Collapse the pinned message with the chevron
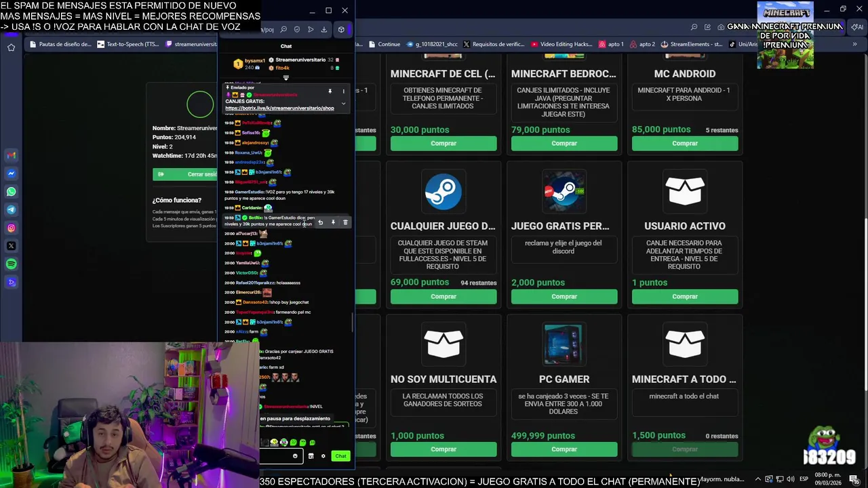Screen dimensions: 868x488 pos(343,104)
